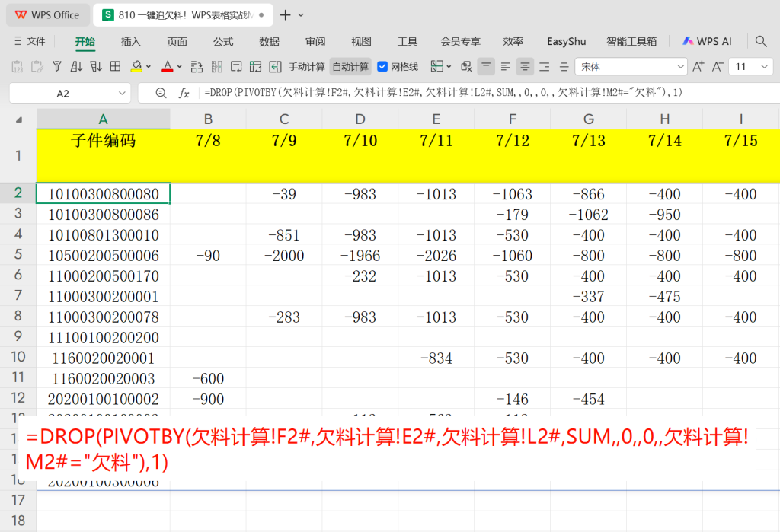The height and width of the screenshot is (532, 780).
Task: Click the freeze panes icon
Action: click(256, 67)
